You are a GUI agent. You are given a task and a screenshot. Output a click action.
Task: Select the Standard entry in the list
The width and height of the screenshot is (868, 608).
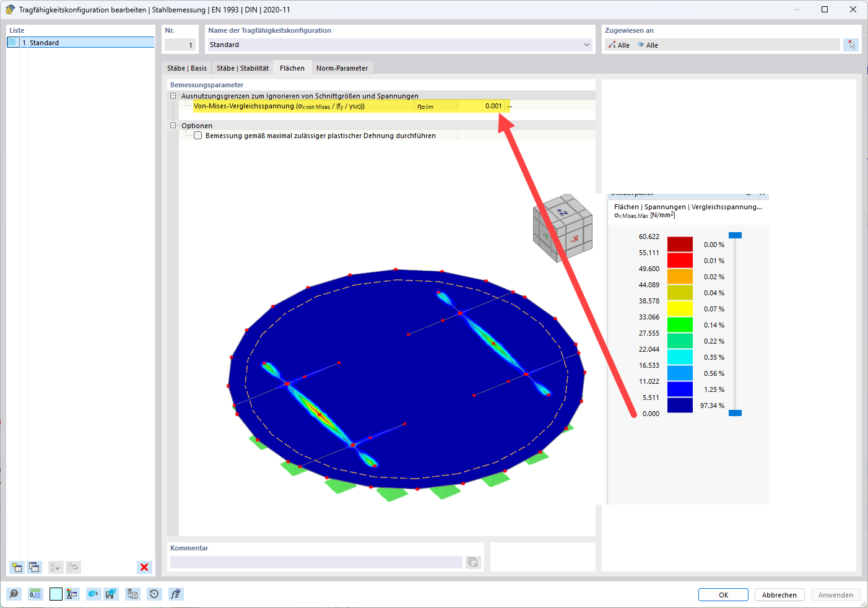point(80,43)
